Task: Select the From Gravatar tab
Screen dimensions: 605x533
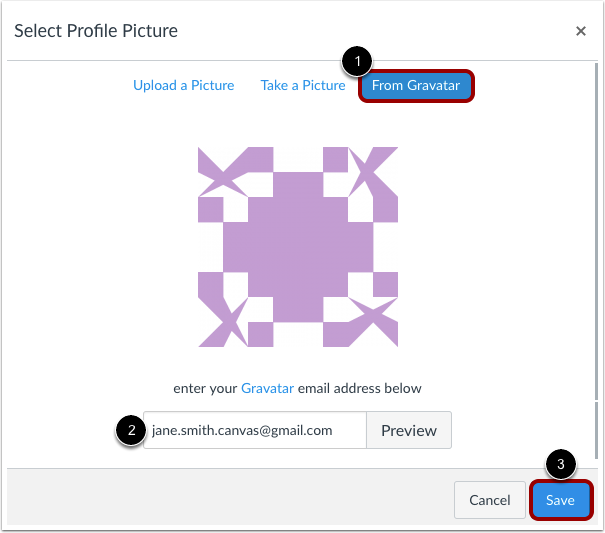Action: tap(416, 85)
